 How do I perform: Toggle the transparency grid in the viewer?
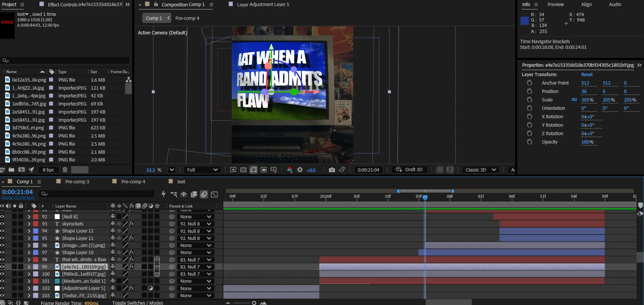coord(243,170)
